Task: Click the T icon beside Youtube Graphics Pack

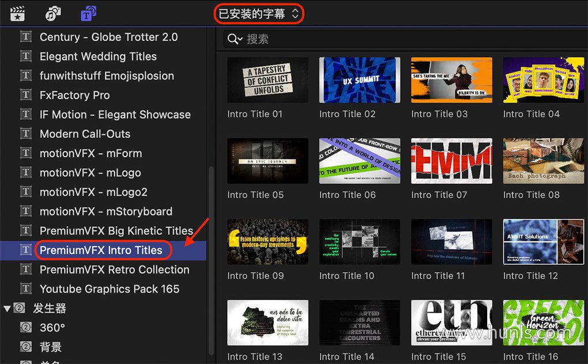Action: [25, 289]
